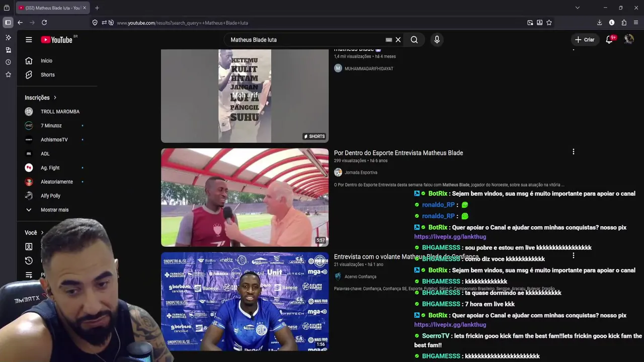644x362 pixels.
Task: Open options menu for the Confiança interview video
Action: point(573,256)
